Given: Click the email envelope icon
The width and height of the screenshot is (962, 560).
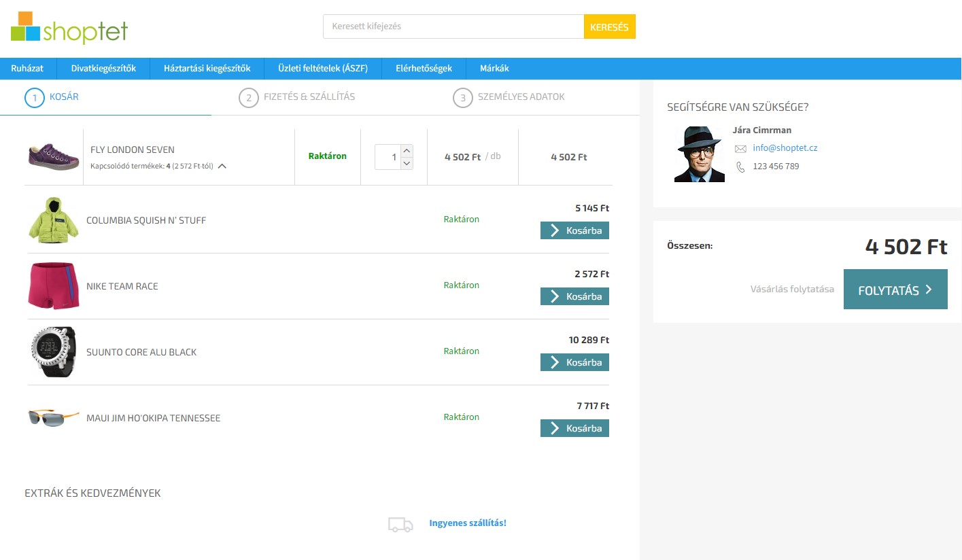Looking at the screenshot, I should (x=740, y=149).
